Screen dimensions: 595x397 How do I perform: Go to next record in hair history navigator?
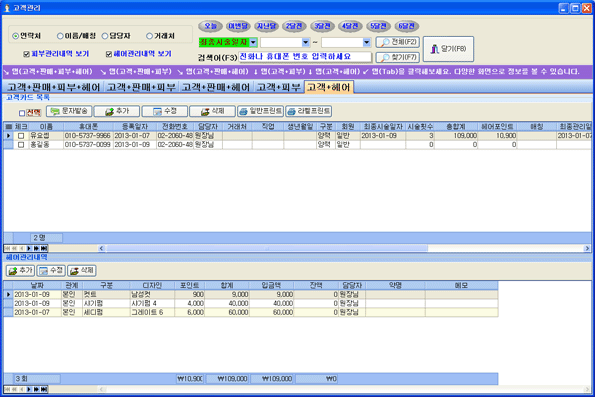point(29,389)
